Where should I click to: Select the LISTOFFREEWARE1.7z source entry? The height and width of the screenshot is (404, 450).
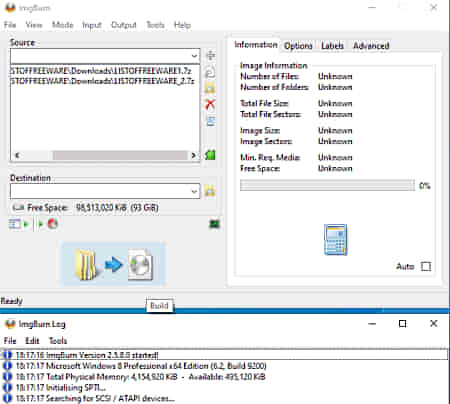point(101,71)
